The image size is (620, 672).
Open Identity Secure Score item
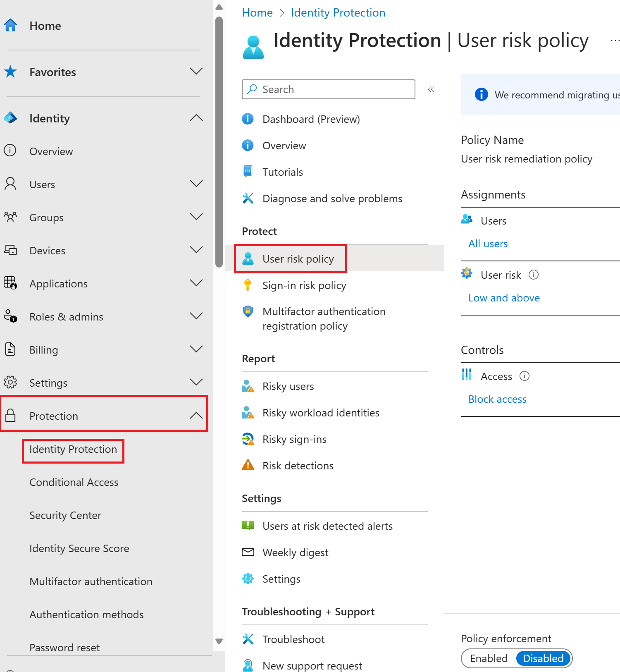pyautogui.click(x=79, y=548)
